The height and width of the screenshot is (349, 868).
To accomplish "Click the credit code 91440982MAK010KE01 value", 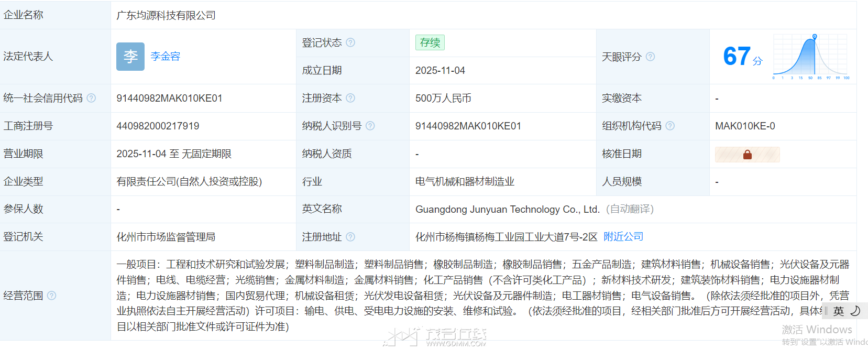I will click(x=169, y=99).
